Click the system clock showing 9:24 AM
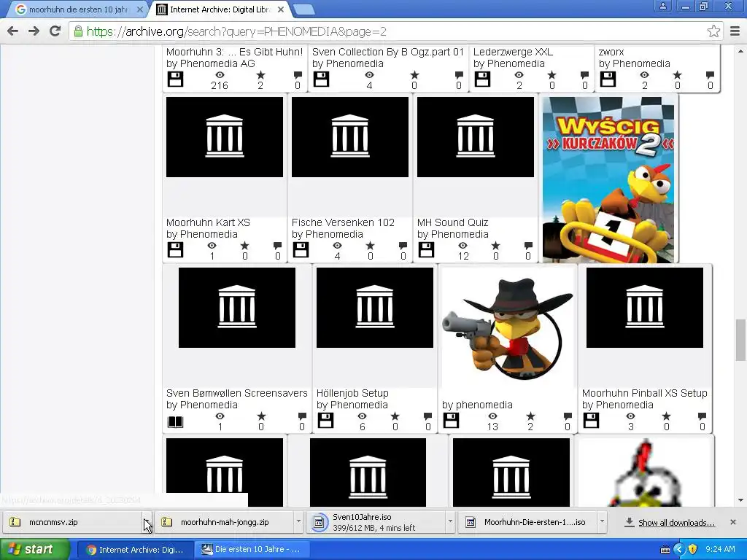 [720, 550]
